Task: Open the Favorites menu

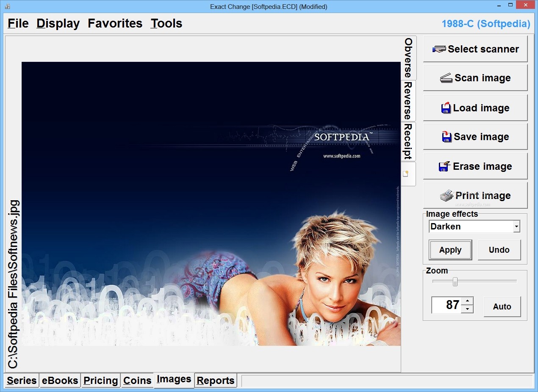Action: [115, 24]
